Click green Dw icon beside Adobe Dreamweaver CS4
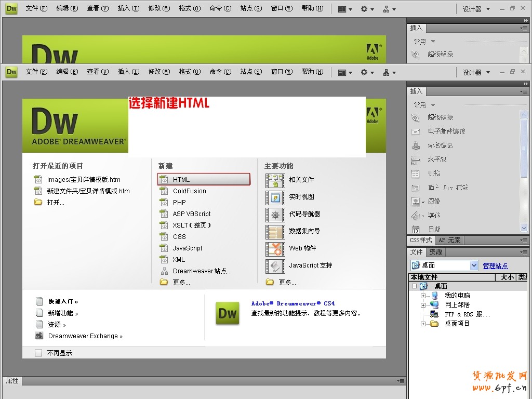Viewport: 532px width, 399px height. (228, 313)
